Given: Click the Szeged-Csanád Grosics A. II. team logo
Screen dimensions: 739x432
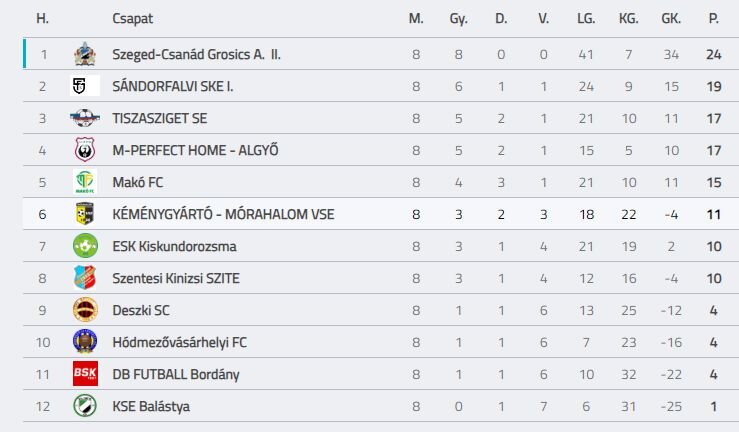Looking at the screenshot, I should tap(85, 54).
